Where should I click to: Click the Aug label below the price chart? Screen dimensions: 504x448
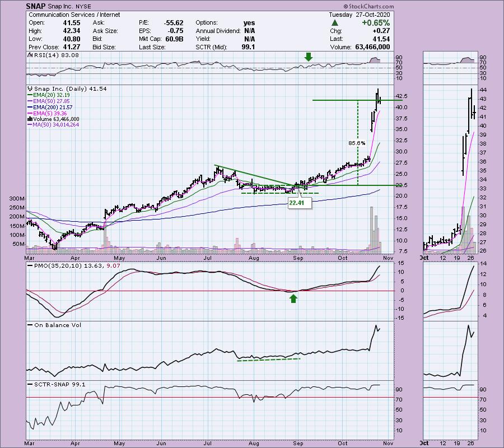tap(254, 258)
